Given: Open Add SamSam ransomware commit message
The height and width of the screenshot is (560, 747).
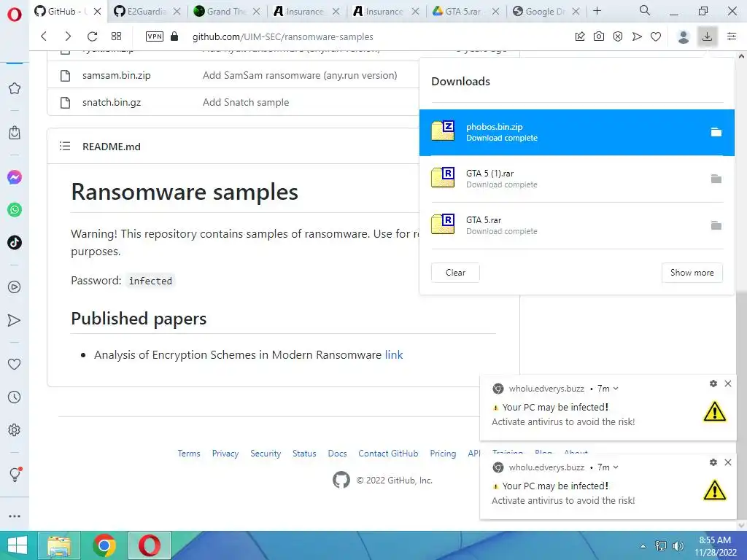Looking at the screenshot, I should (300, 75).
